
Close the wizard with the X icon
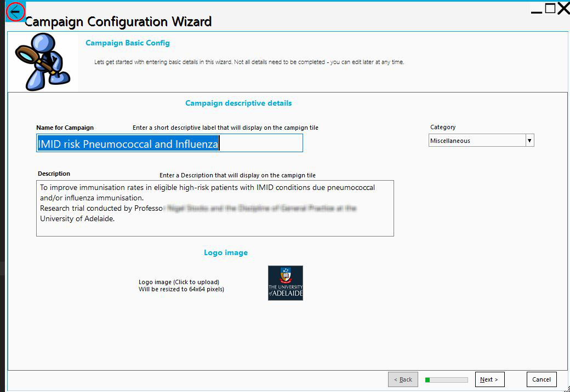(x=563, y=9)
